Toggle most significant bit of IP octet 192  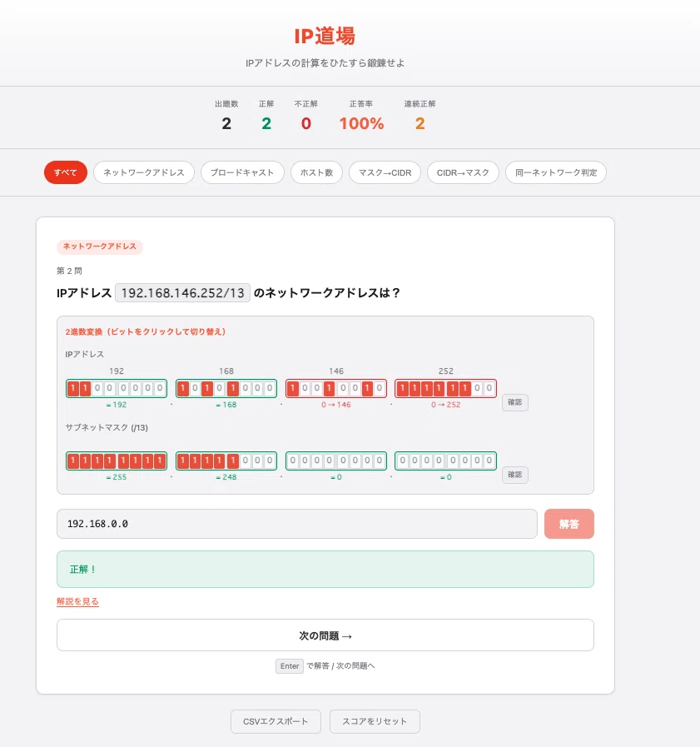coord(73,388)
